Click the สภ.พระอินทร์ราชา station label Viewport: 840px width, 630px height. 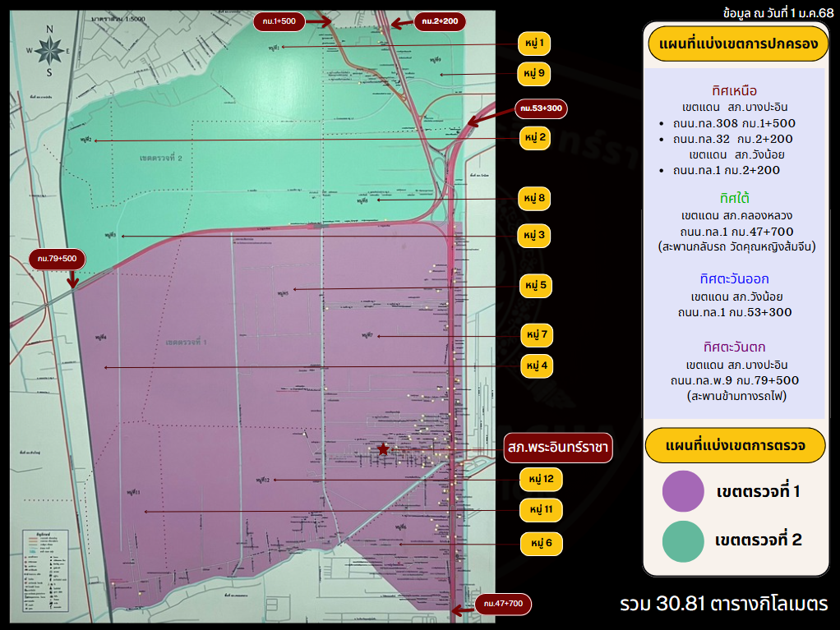click(x=557, y=448)
